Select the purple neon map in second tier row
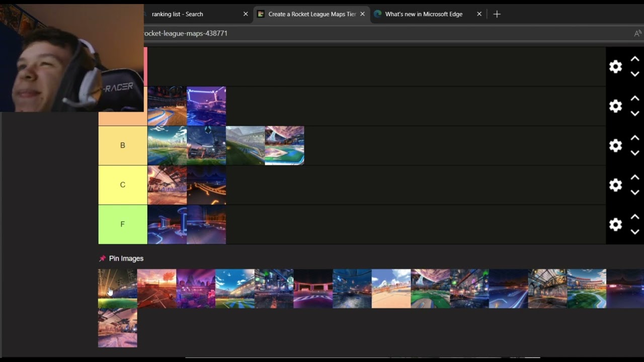 point(206,106)
